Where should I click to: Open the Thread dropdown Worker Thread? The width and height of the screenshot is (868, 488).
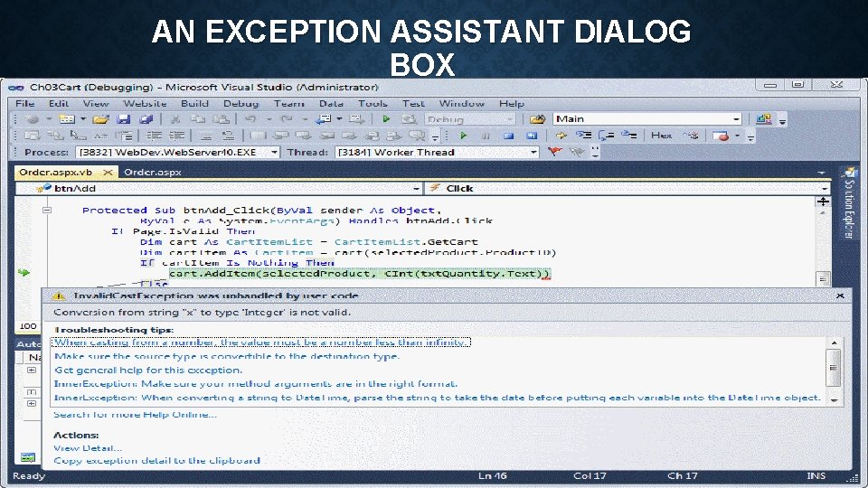tap(533, 152)
